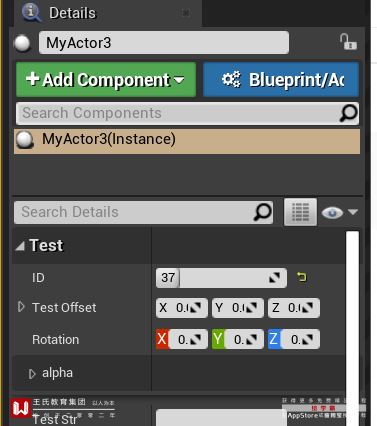Screen dimensions: 377x426
Task: Click the MyActor3 name field
Action: [164, 43]
